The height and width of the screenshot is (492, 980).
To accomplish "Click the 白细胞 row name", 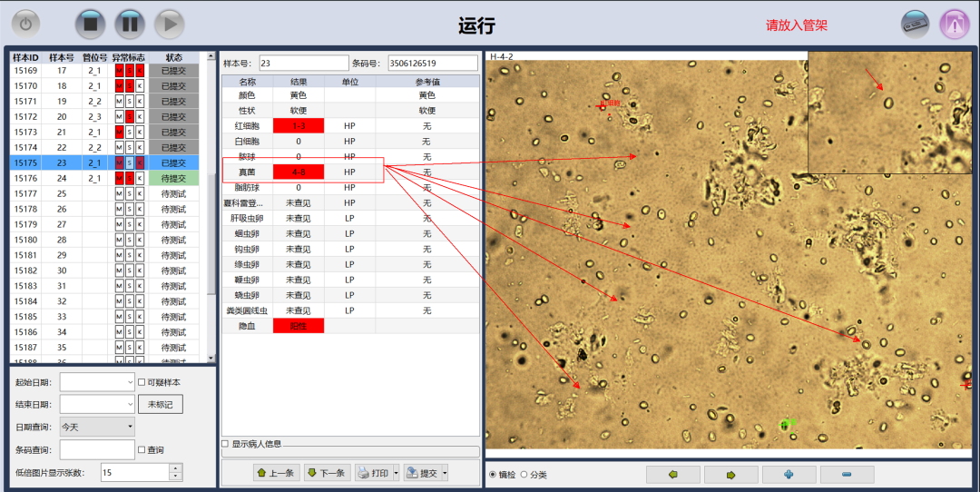I will 247,142.
